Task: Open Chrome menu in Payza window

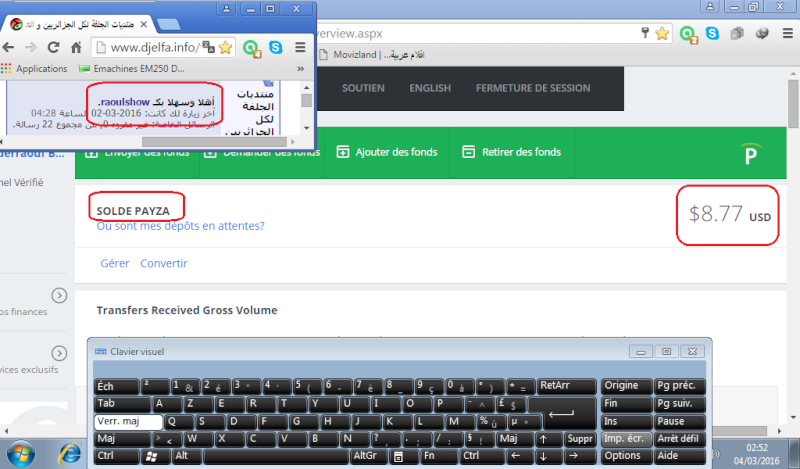Action: 788,34
